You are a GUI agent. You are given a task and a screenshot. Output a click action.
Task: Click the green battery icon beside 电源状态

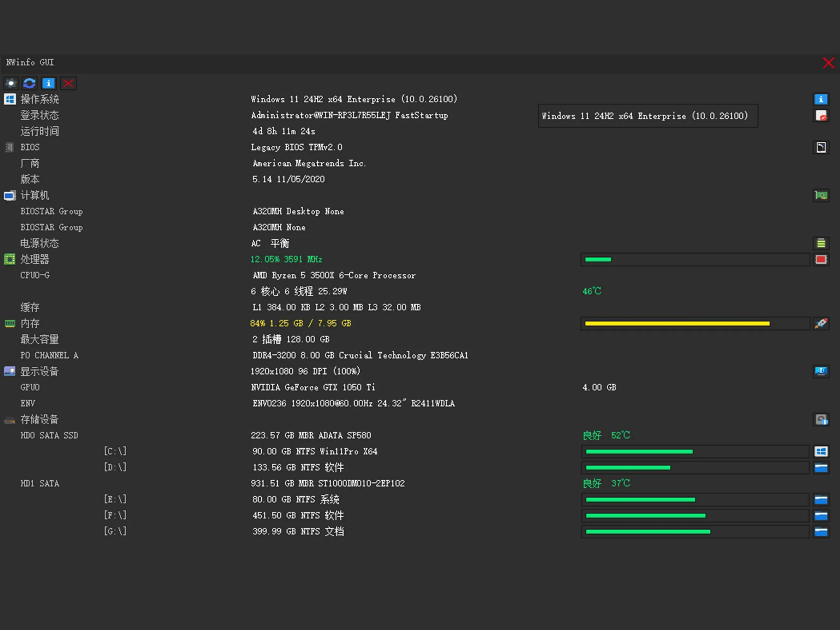(821, 243)
